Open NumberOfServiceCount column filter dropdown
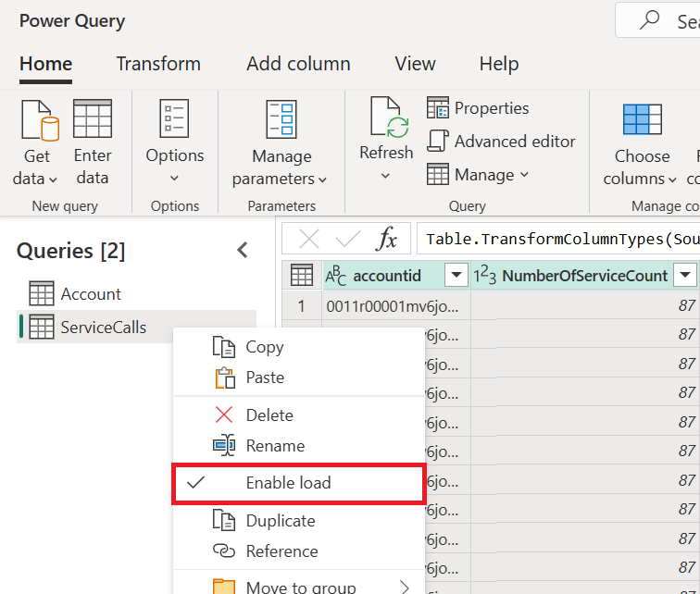Image resolution: width=700 pixels, height=594 pixels. 685,275
